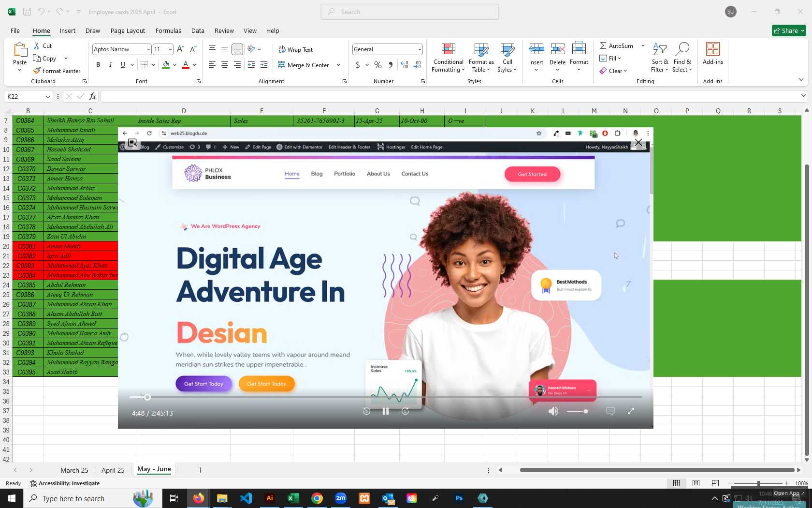Click Accessibility: Investigate status
Screen dimensions: 812x508
[65, 483]
